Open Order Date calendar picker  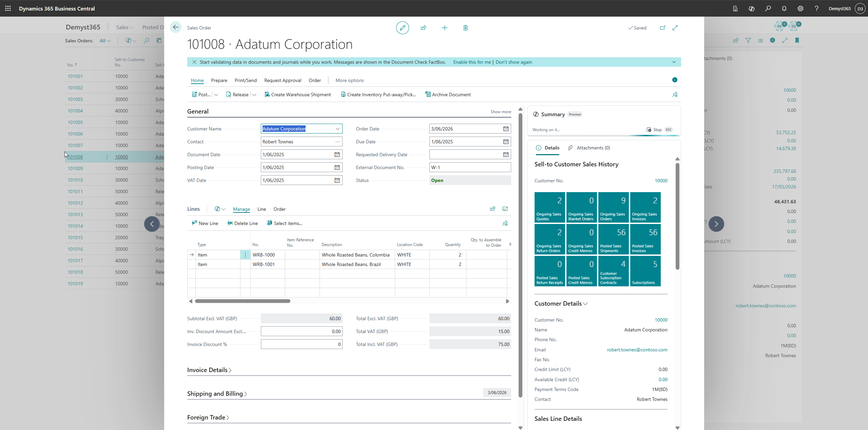(505, 129)
